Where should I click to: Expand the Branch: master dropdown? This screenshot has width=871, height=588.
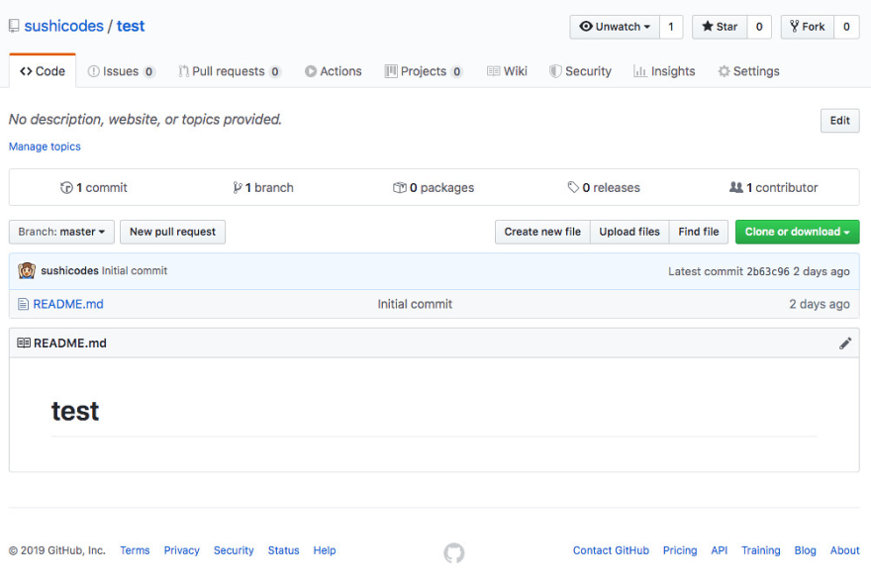tap(61, 232)
